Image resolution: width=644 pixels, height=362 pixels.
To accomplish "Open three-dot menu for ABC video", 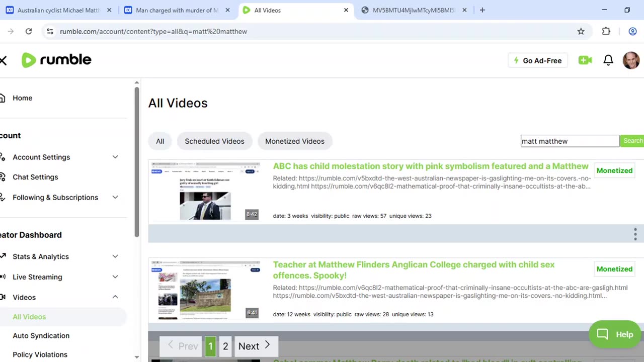I will [x=635, y=234].
